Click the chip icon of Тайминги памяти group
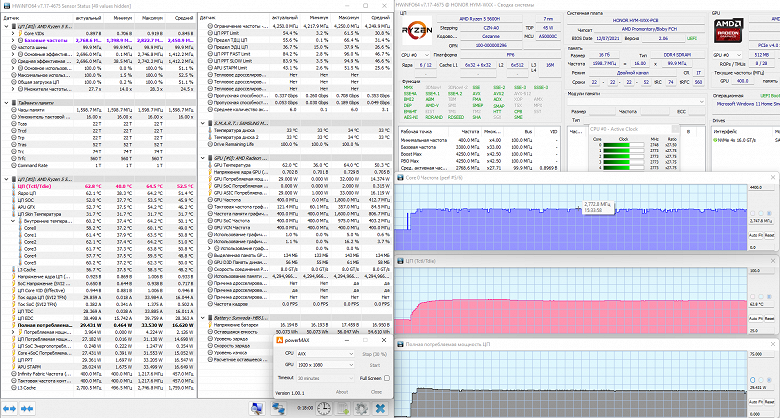The height and width of the screenshot is (418, 780). pyautogui.click(x=13, y=103)
